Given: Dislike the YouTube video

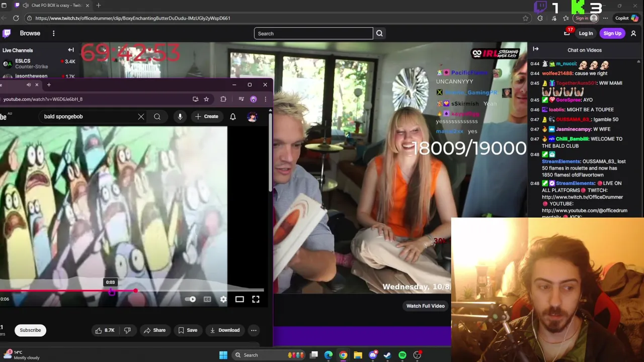Looking at the screenshot, I should pyautogui.click(x=127, y=330).
